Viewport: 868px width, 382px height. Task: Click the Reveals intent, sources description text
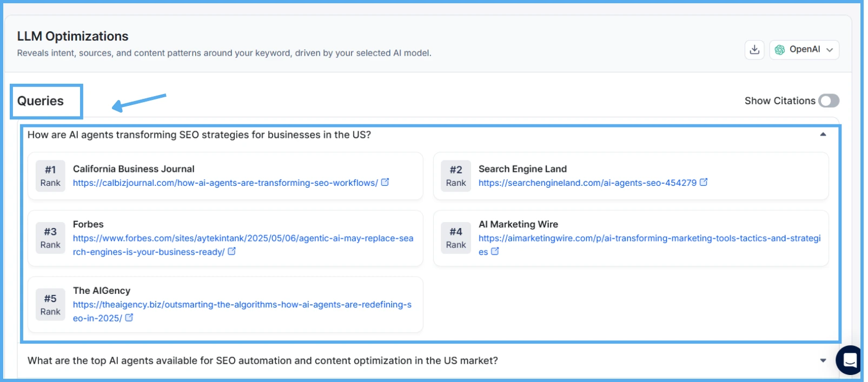point(224,53)
